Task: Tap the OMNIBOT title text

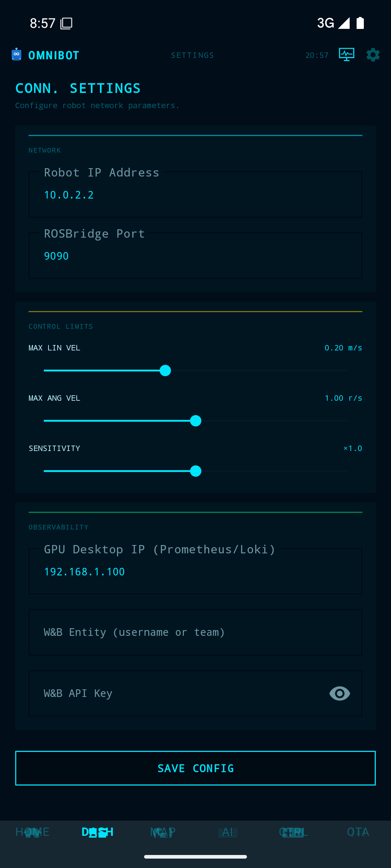Action: tap(54, 55)
